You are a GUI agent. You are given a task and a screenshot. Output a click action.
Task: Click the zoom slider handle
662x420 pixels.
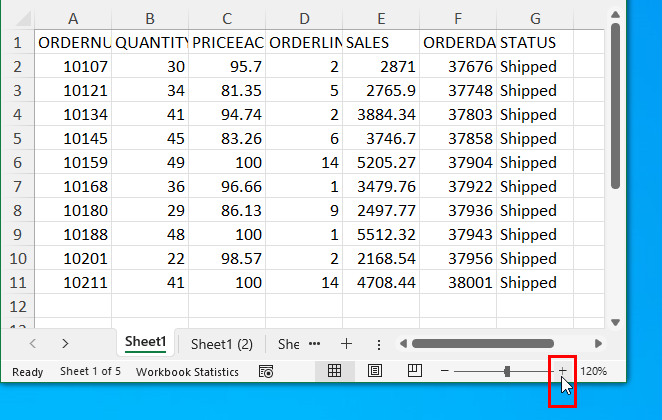point(507,371)
